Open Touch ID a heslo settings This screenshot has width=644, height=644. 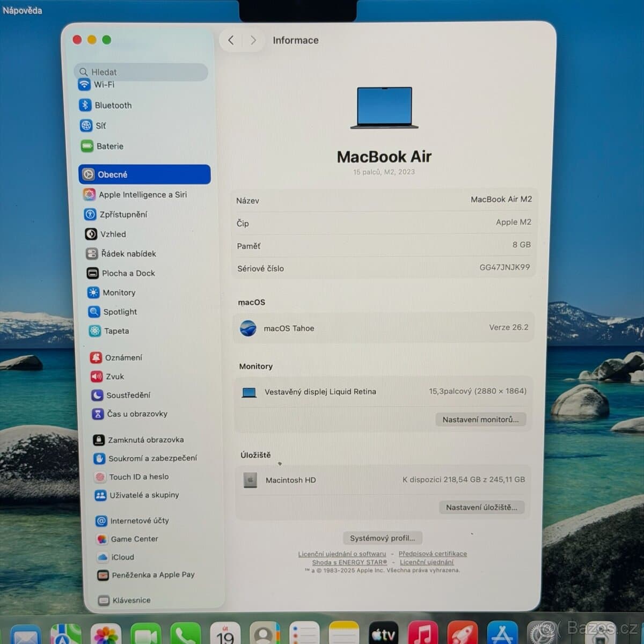(x=131, y=477)
